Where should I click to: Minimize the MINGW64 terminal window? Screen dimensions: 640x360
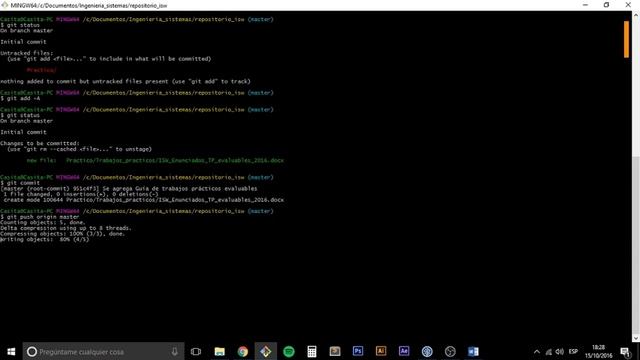pyautogui.click(x=585, y=5)
